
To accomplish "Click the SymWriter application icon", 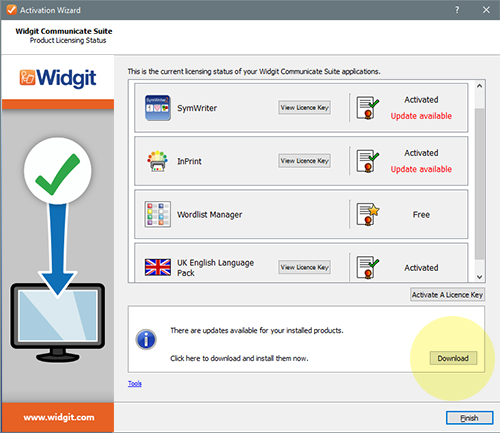I will [158, 108].
